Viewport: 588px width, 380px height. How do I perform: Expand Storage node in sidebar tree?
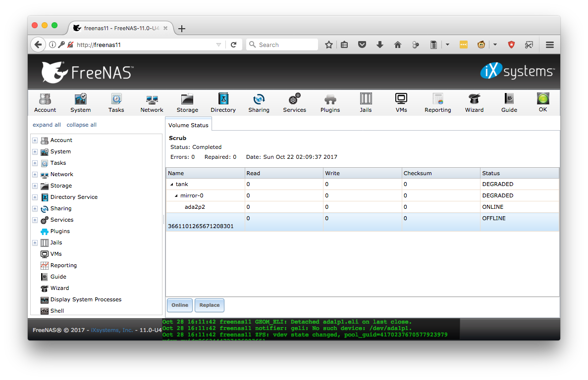[35, 186]
